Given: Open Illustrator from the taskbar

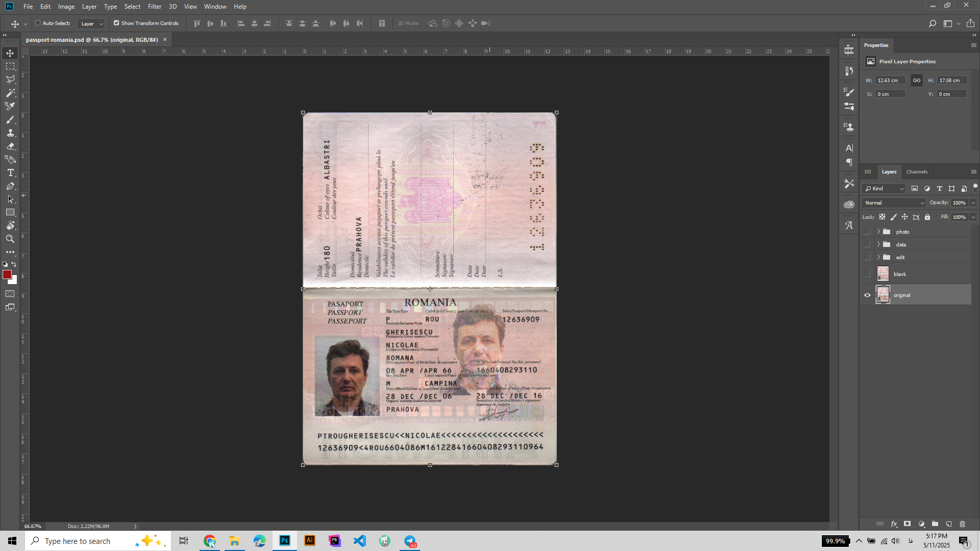Looking at the screenshot, I should [310, 541].
